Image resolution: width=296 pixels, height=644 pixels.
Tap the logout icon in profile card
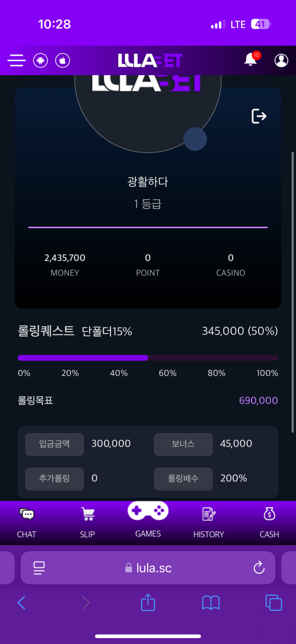coord(259,116)
